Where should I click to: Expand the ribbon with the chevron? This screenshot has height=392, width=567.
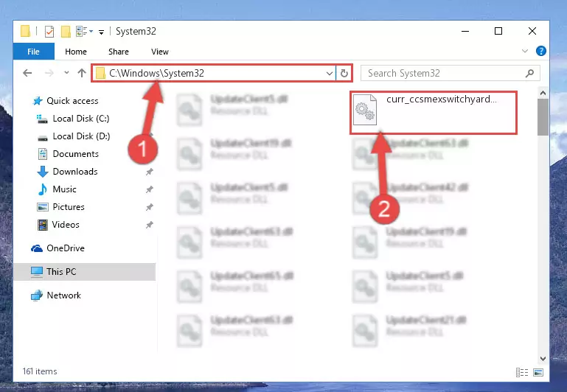click(525, 52)
